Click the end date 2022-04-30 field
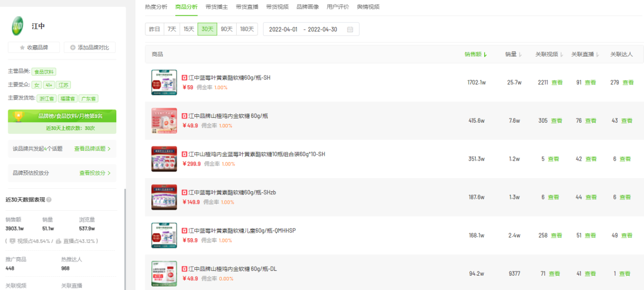The height and width of the screenshot is (290, 644). pos(323,30)
